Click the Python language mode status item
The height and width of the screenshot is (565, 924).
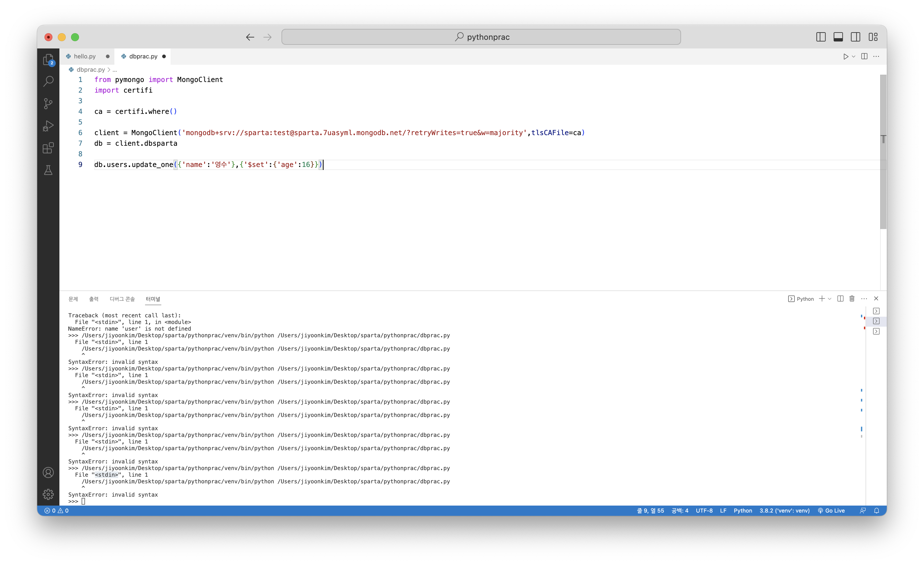click(x=743, y=511)
